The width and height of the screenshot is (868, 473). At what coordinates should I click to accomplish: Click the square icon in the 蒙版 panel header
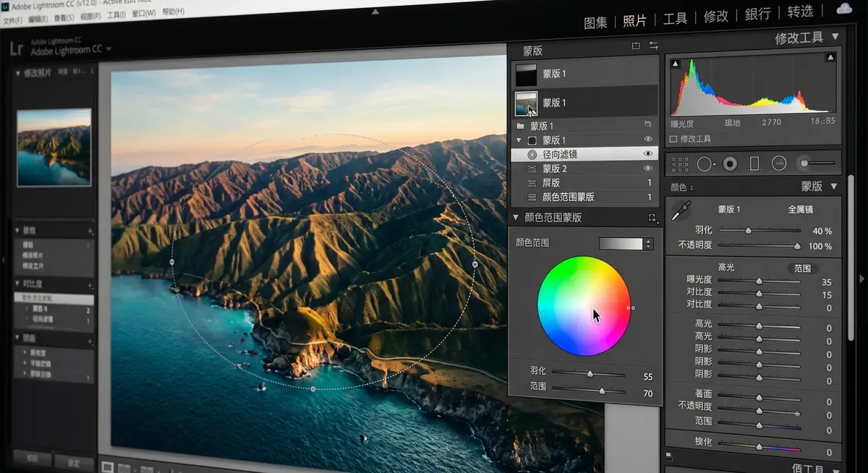[x=636, y=46]
